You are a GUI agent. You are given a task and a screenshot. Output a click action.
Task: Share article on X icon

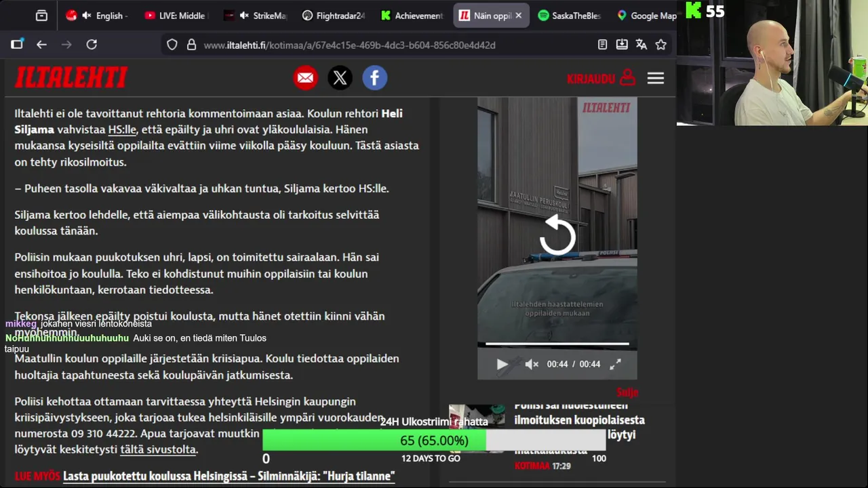point(340,78)
